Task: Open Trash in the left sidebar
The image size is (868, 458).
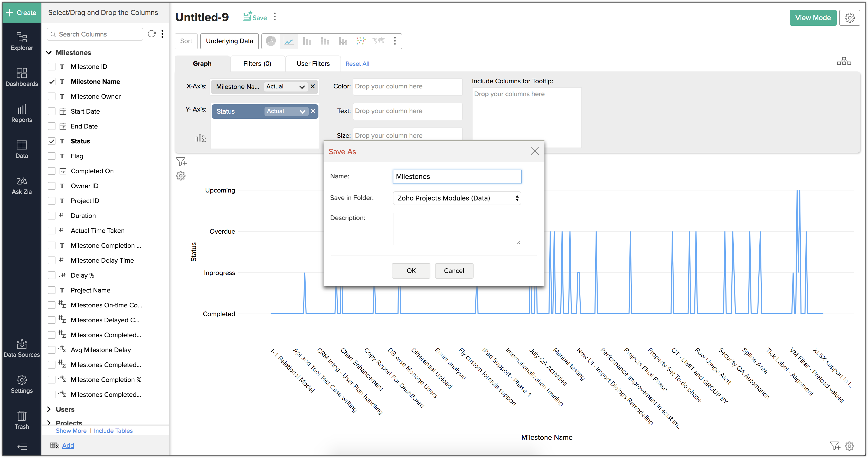Action: (x=22, y=420)
